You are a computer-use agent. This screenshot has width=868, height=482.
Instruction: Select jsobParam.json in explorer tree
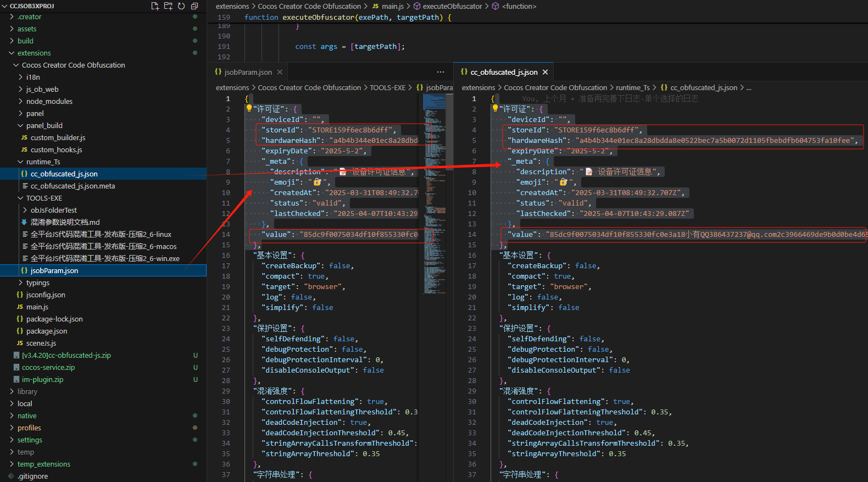[54, 270]
